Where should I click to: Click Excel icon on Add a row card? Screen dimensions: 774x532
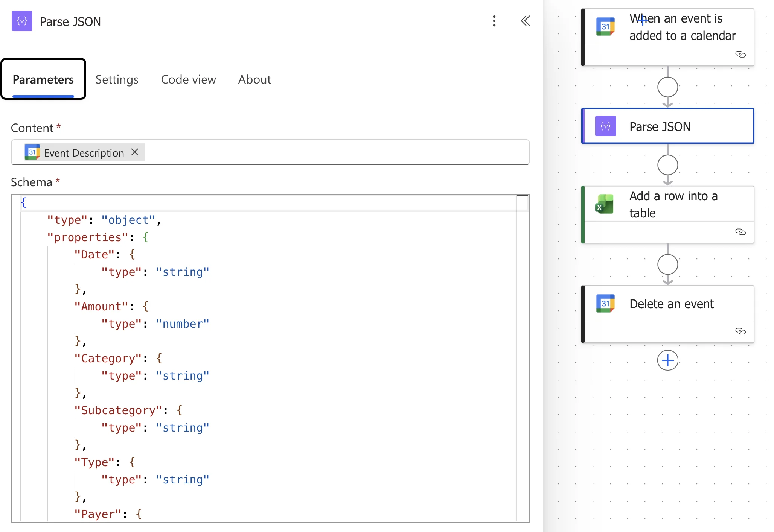click(x=605, y=204)
